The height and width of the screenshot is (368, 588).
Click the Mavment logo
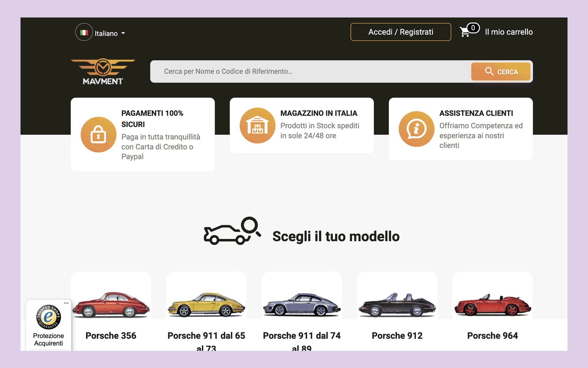pyautogui.click(x=103, y=72)
